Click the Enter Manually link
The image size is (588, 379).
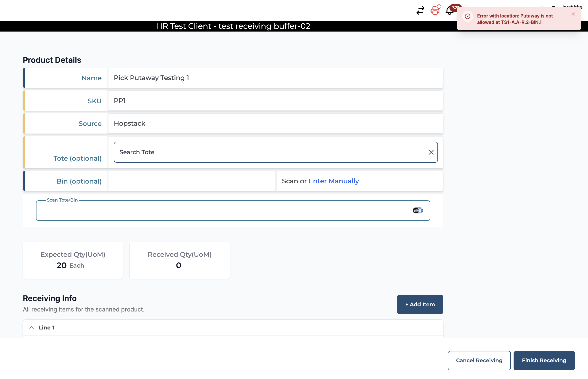click(334, 181)
